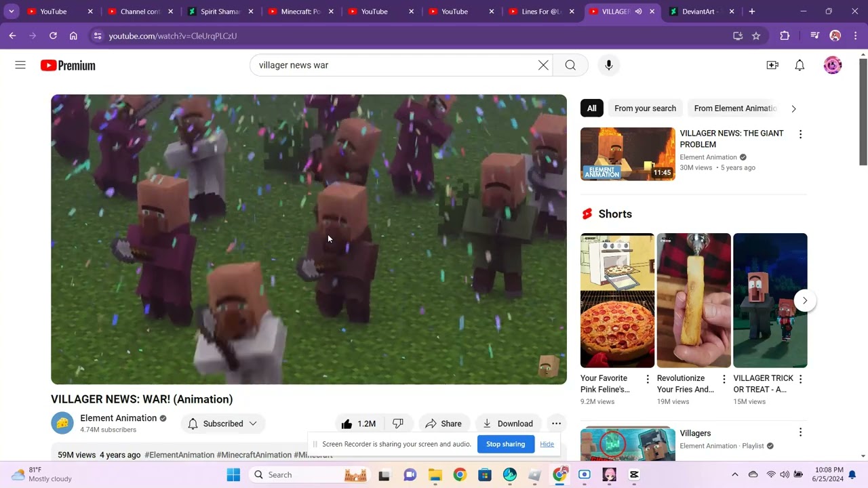This screenshot has width=868, height=488.
Task: Show hidden system tray icons
Action: [x=734, y=474]
